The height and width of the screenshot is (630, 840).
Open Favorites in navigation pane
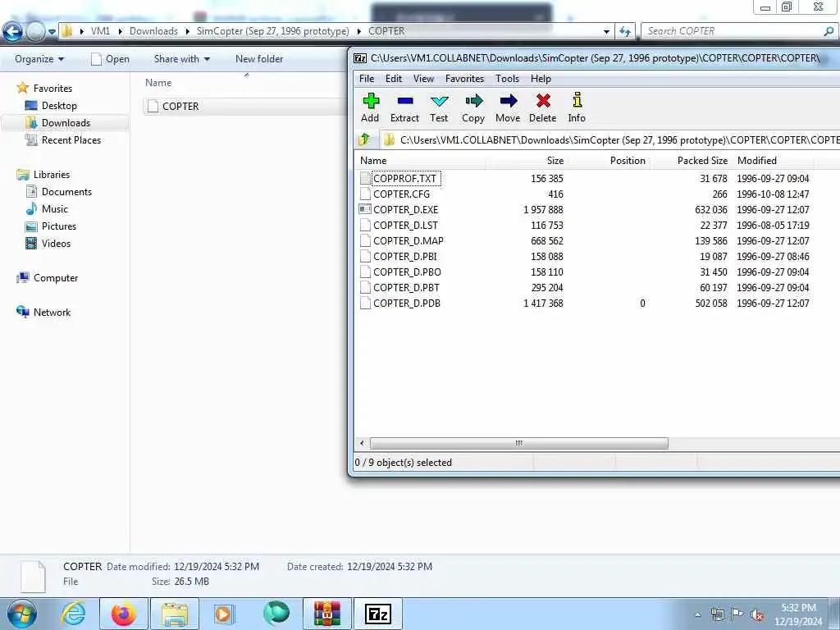pyautogui.click(x=52, y=88)
